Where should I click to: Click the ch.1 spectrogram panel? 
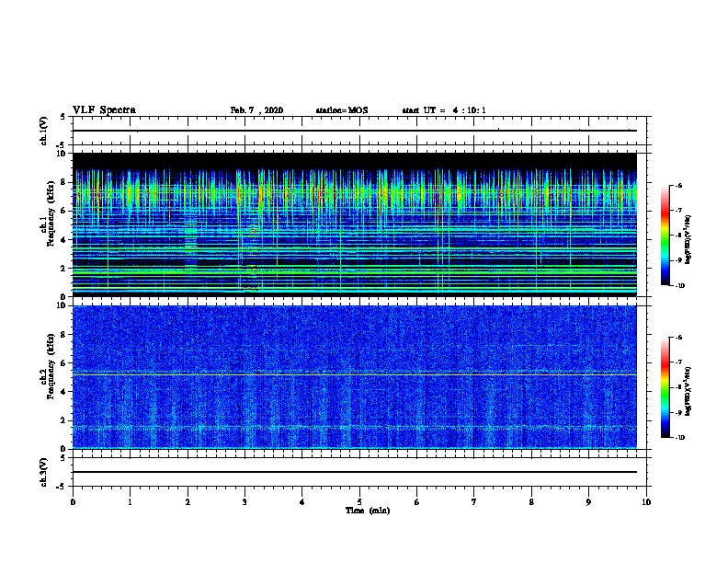pyautogui.click(x=355, y=224)
